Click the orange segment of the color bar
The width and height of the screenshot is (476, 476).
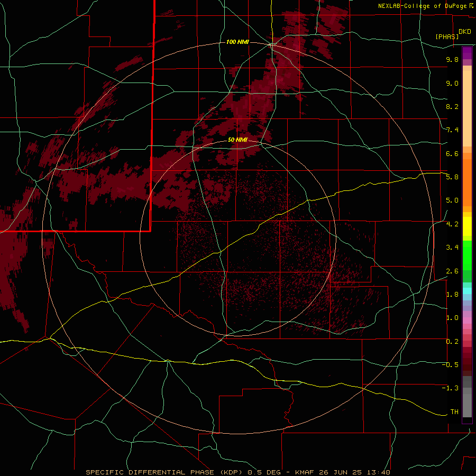click(x=467, y=182)
